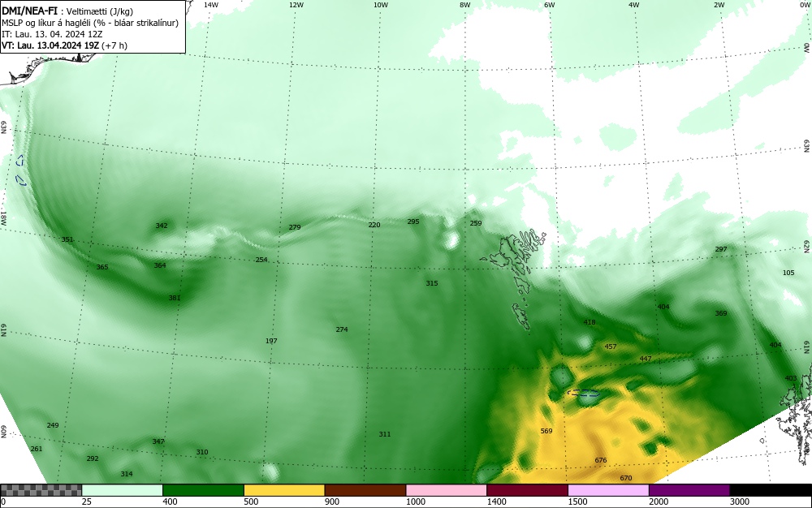
Task: Click the dashed blue hail contour above the 569 value
Action: [584, 393]
